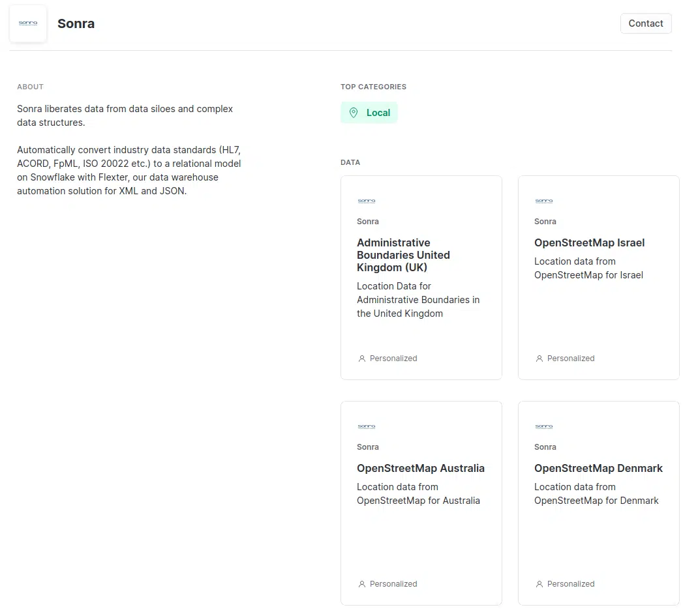Screen dimensions: 698x616
Task: Click person icon on OpenStreetMap Australia card
Action: tap(362, 584)
